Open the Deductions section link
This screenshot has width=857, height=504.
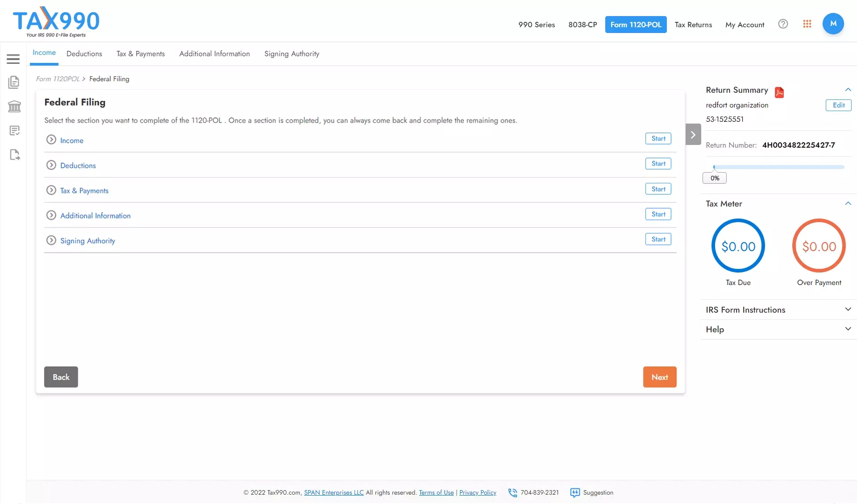[78, 165]
